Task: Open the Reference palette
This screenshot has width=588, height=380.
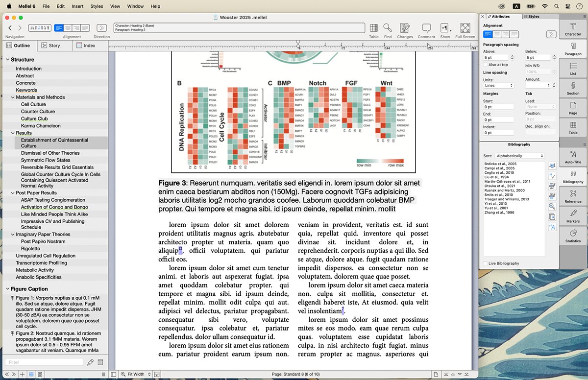Action: point(573,196)
